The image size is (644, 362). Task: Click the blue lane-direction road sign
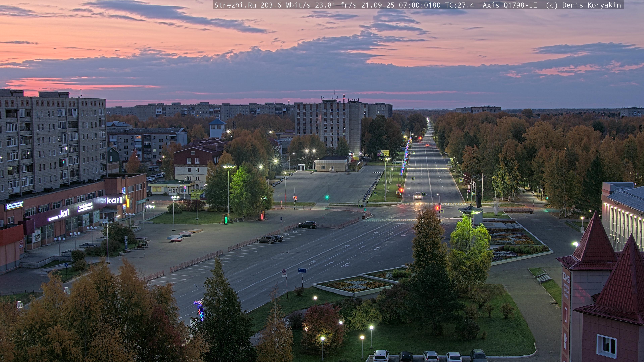pos(302,270)
